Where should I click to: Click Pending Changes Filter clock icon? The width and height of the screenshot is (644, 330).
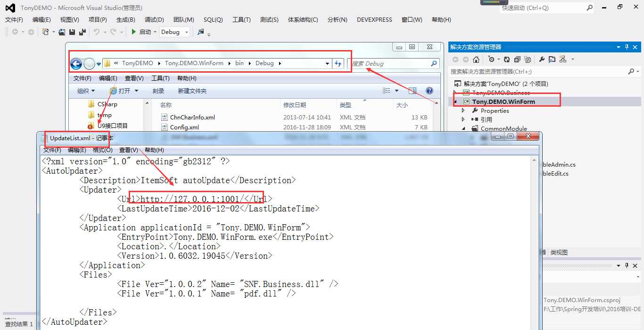pos(491,59)
